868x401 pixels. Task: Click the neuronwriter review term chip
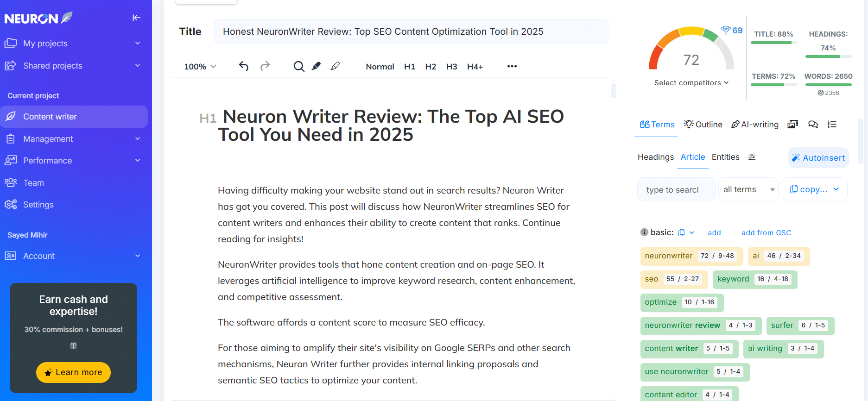(701, 326)
